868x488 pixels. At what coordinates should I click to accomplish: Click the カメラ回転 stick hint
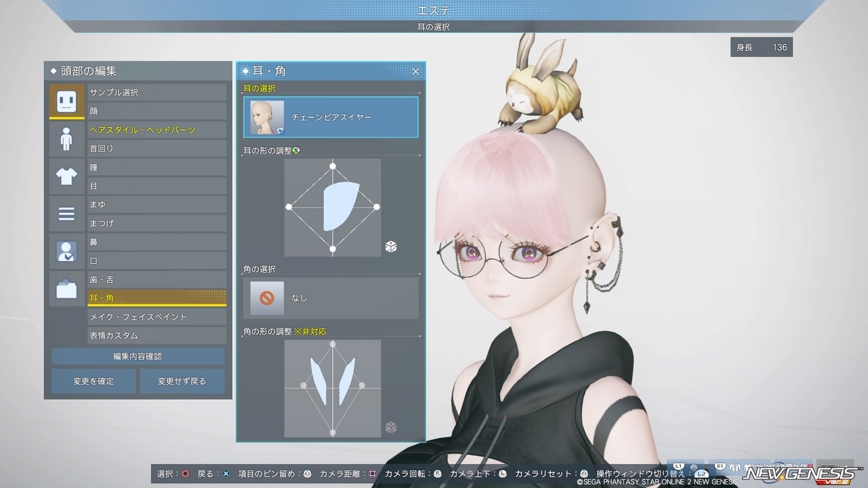[x=414, y=474]
